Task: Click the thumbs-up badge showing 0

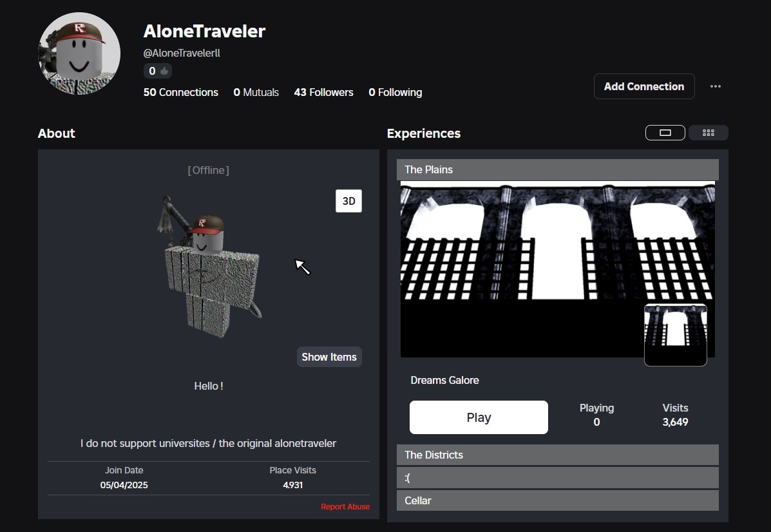Action: tap(157, 71)
